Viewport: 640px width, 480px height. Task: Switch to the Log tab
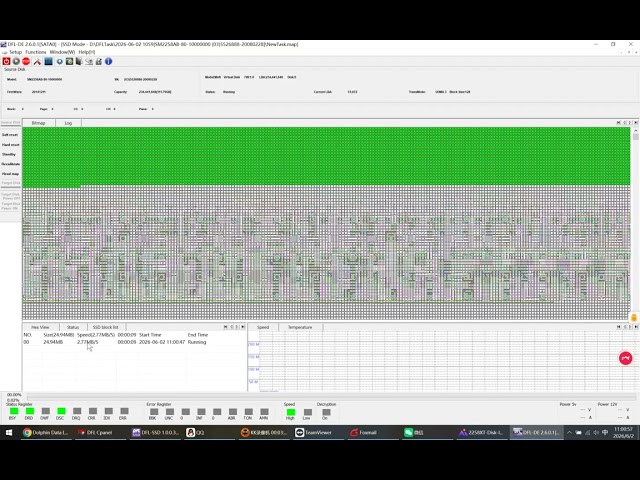(68, 123)
